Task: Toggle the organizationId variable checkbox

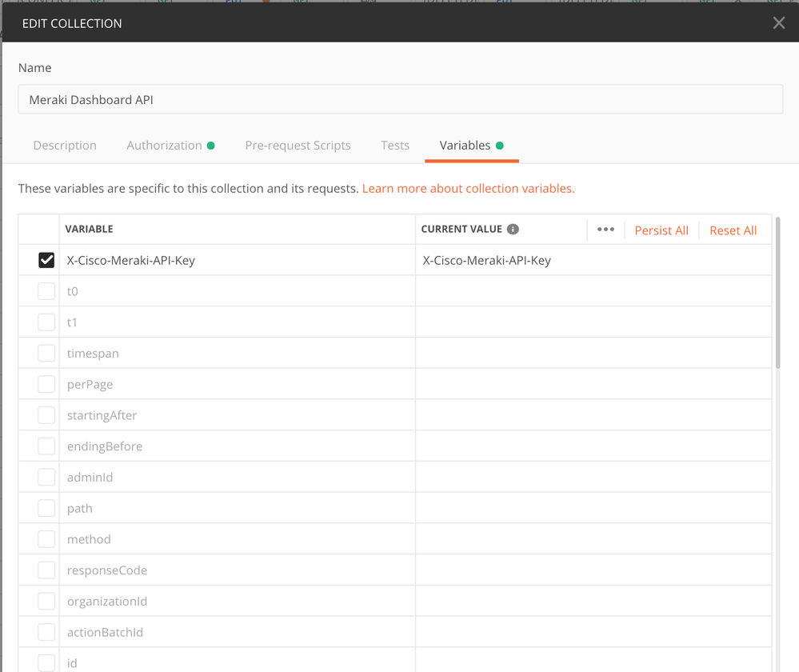Action: tap(46, 601)
